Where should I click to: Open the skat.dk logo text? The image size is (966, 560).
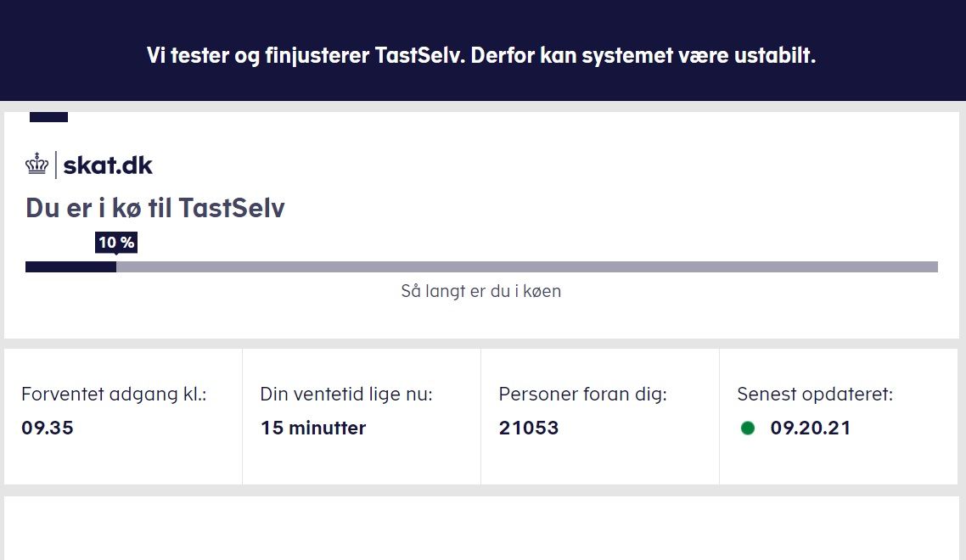point(108,165)
